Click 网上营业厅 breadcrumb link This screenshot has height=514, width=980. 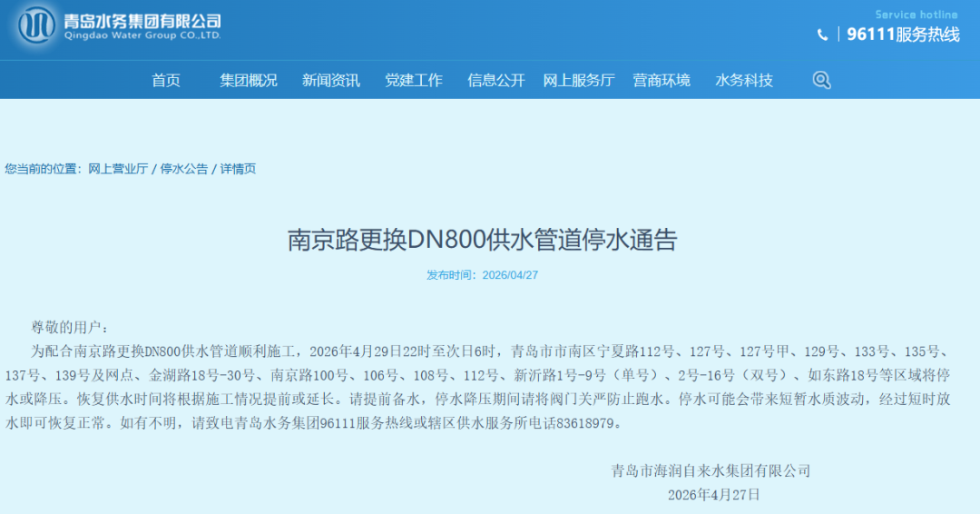point(118,169)
